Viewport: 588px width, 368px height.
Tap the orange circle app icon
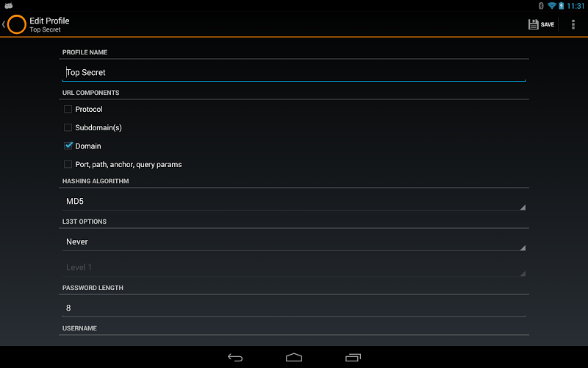(16, 24)
